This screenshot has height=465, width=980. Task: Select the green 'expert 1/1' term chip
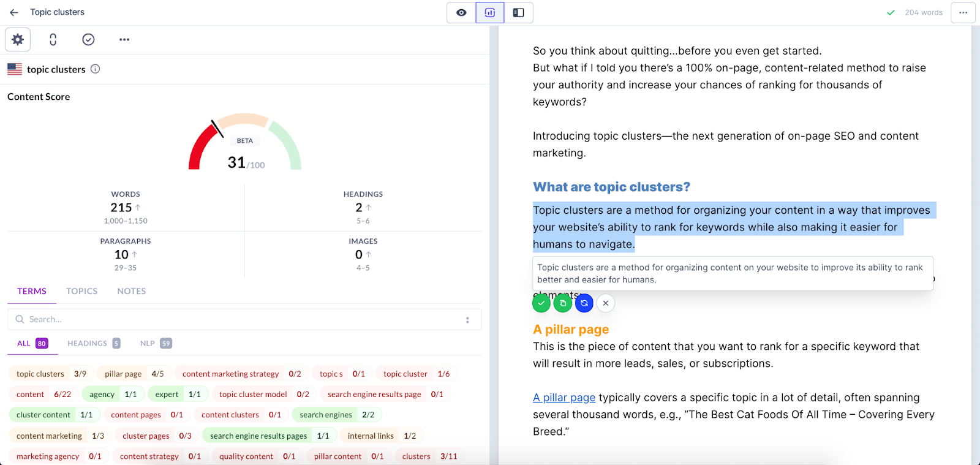point(178,395)
